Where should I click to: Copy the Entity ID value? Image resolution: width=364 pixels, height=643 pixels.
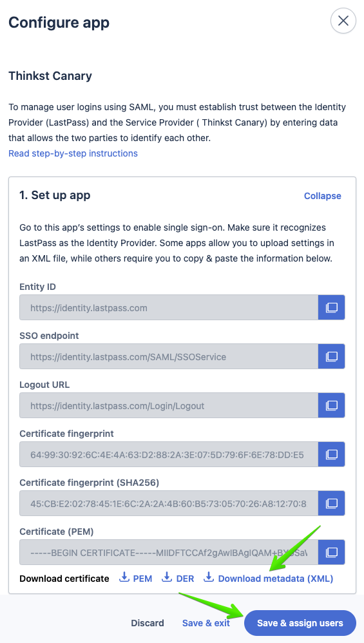pyautogui.click(x=331, y=307)
